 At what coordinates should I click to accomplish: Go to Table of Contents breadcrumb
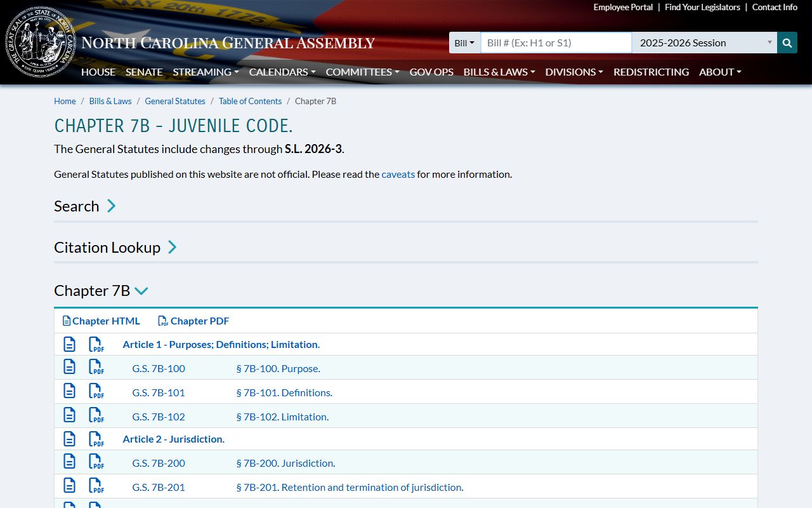click(x=250, y=101)
